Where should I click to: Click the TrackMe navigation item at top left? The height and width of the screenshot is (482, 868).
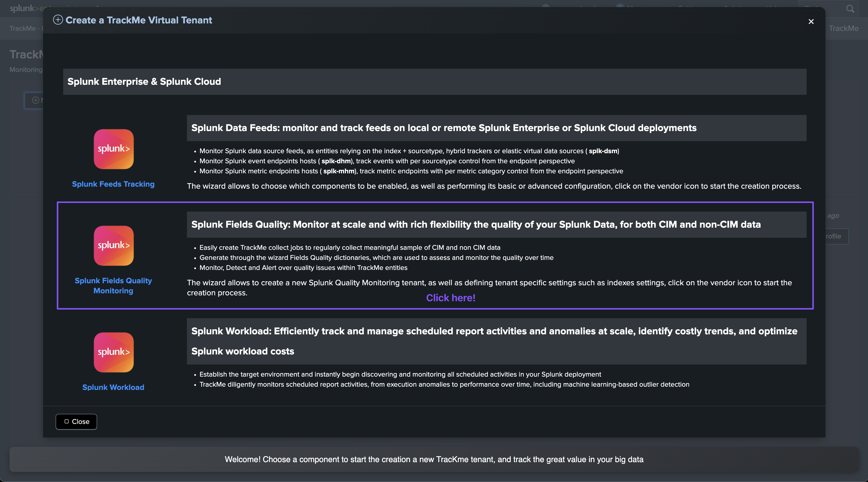pos(22,28)
